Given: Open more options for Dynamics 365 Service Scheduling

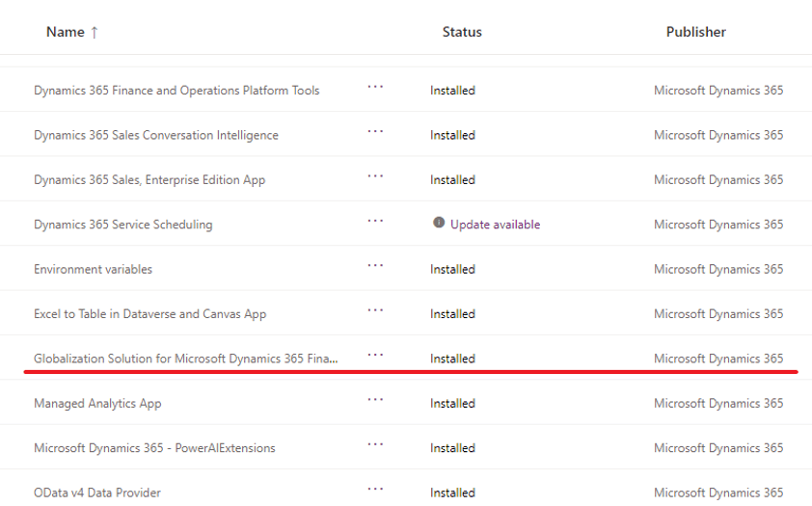Looking at the screenshot, I should pyautogui.click(x=375, y=221).
